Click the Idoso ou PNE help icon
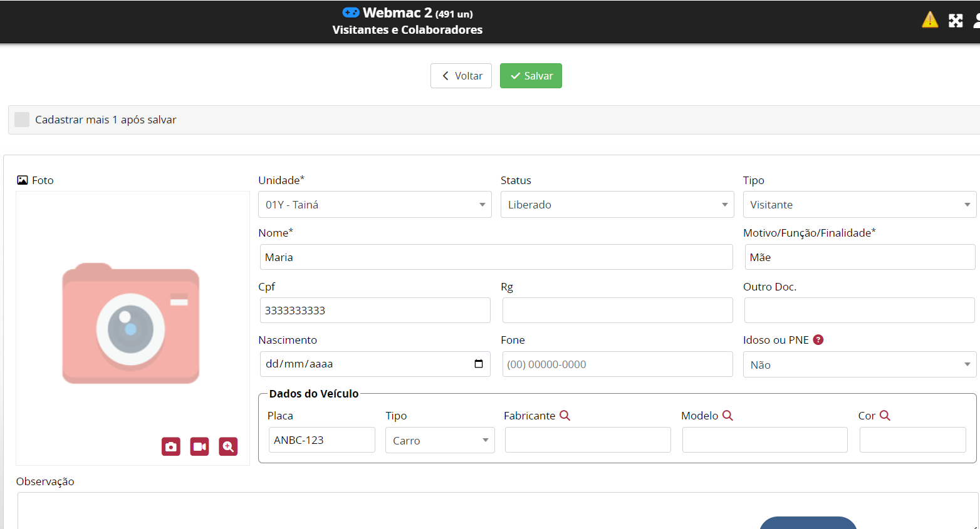The width and height of the screenshot is (980, 529). 818,340
